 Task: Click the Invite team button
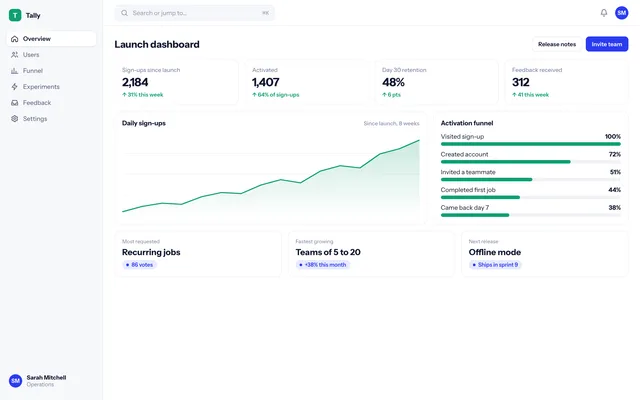point(607,44)
